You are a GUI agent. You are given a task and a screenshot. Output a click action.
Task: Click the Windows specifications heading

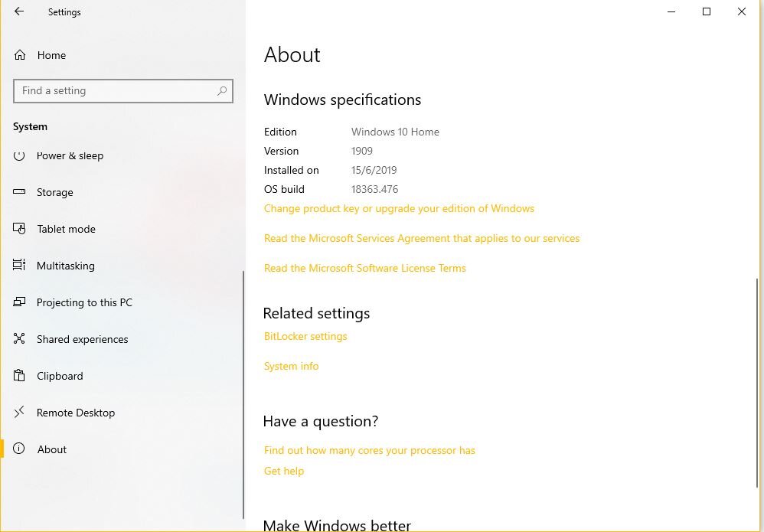342,100
